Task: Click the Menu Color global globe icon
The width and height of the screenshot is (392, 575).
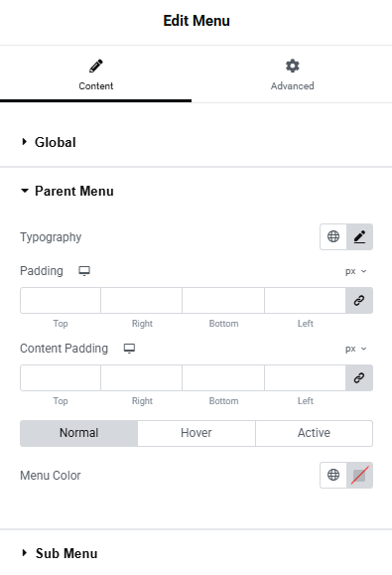Action: click(333, 475)
